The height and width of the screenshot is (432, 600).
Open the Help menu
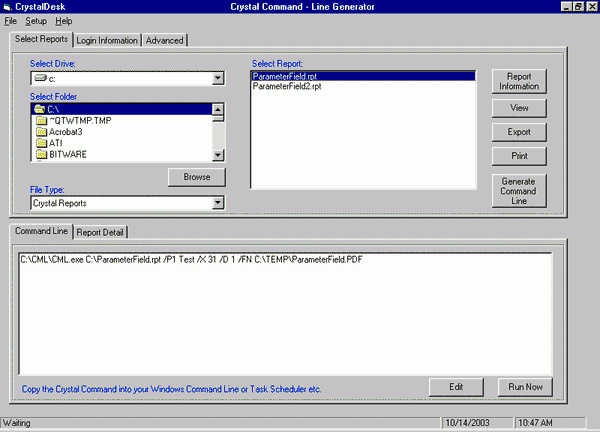click(64, 21)
